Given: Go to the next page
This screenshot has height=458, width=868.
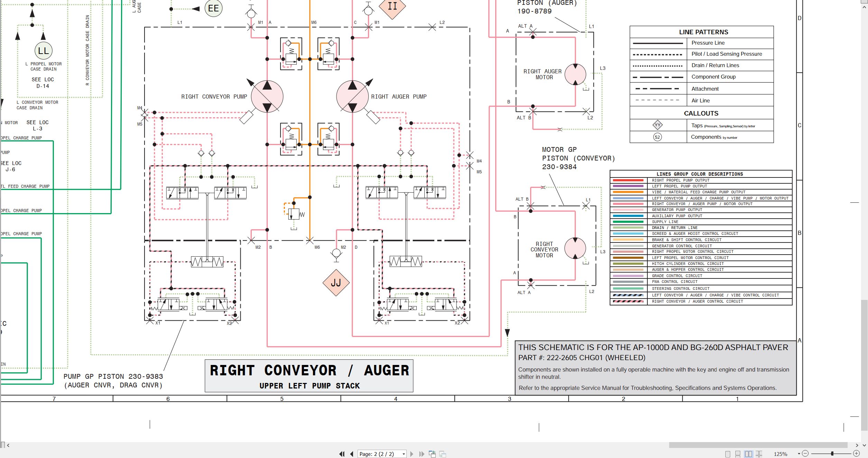Looking at the screenshot, I should pyautogui.click(x=412, y=454).
